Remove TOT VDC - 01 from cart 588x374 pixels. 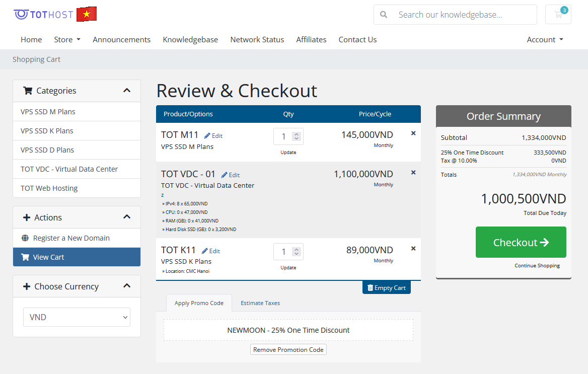pos(413,173)
